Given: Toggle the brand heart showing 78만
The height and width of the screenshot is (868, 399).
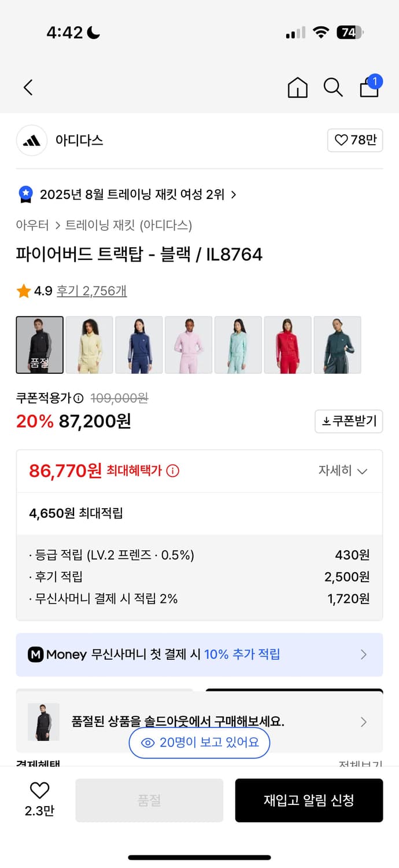Looking at the screenshot, I should [355, 141].
